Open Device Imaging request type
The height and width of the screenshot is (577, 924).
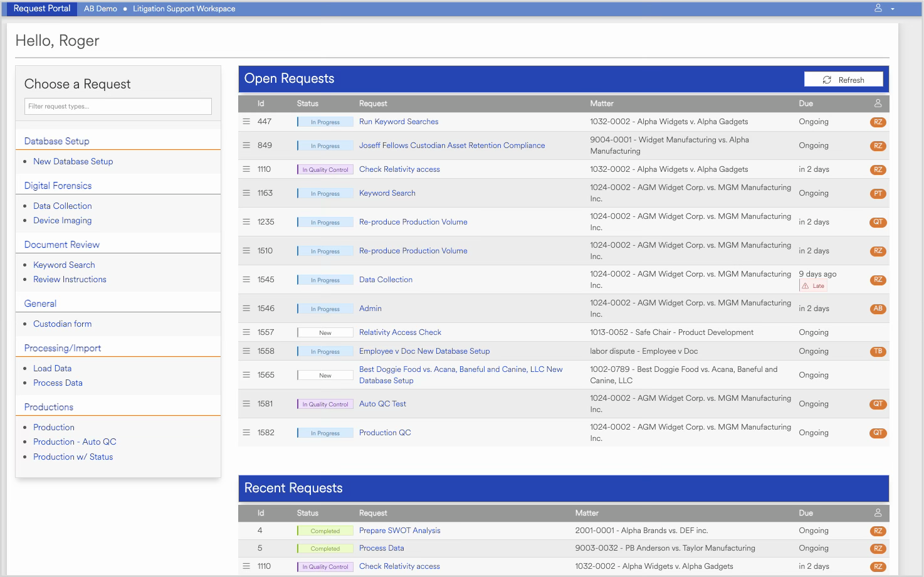coord(62,220)
